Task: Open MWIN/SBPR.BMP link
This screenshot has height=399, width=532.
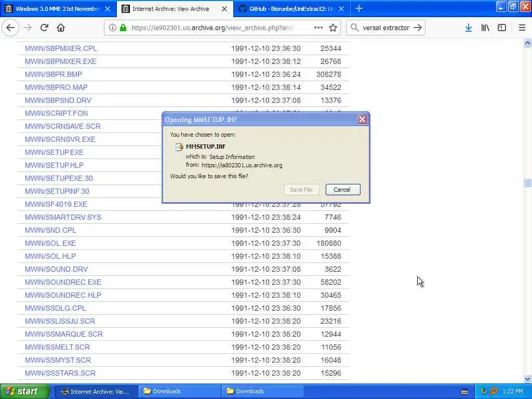Action: click(x=54, y=74)
